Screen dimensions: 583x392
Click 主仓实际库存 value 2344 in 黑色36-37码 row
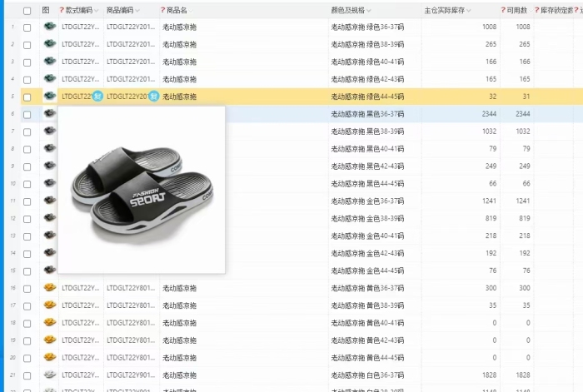tap(489, 114)
